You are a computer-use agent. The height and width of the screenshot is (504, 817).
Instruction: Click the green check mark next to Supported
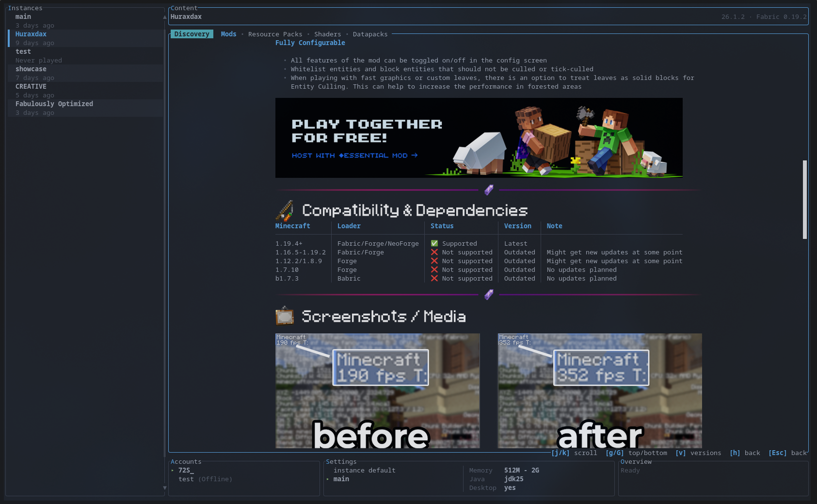point(434,243)
